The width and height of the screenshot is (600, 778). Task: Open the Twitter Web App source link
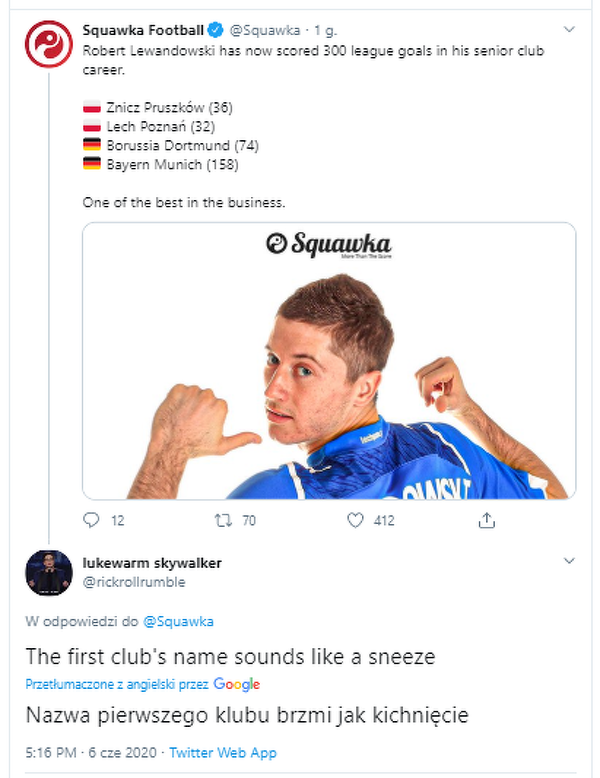tap(223, 753)
